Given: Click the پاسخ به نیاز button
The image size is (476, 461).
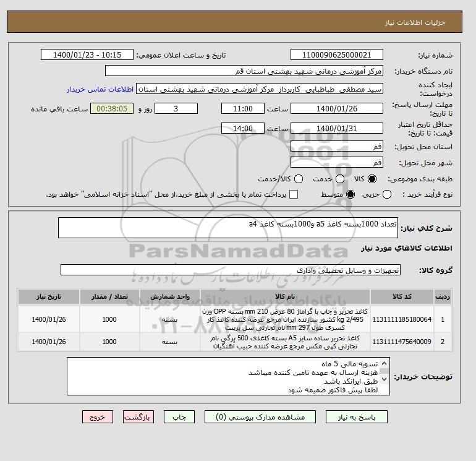Looking at the screenshot, I should [357, 417].
